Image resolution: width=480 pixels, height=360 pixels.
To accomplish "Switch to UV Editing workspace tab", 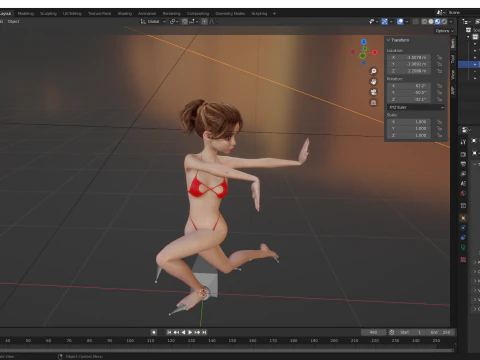I will pos(72,13).
